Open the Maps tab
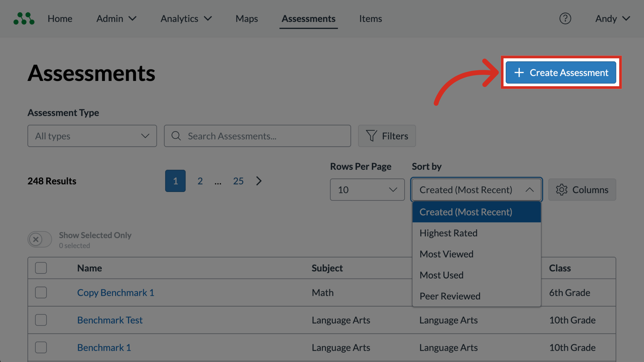Image resolution: width=644 pixels, height=362 pixels. [x=247, y=19]
